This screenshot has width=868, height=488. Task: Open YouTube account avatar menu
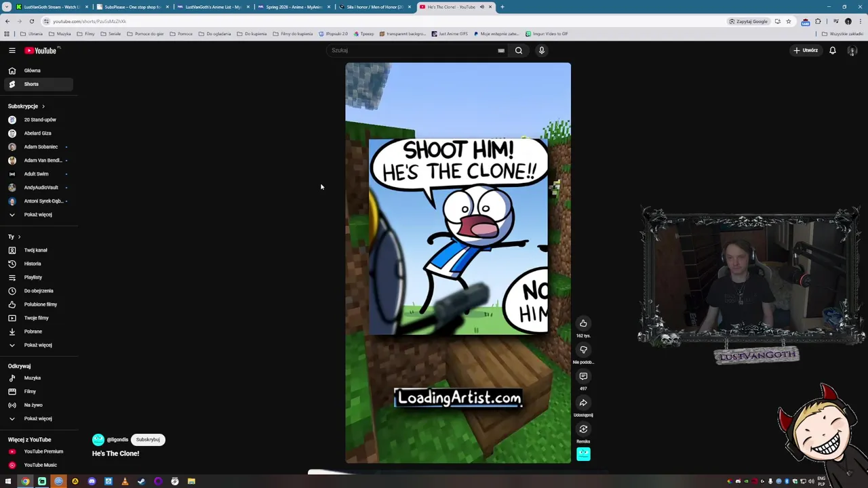tap(852, 51)
